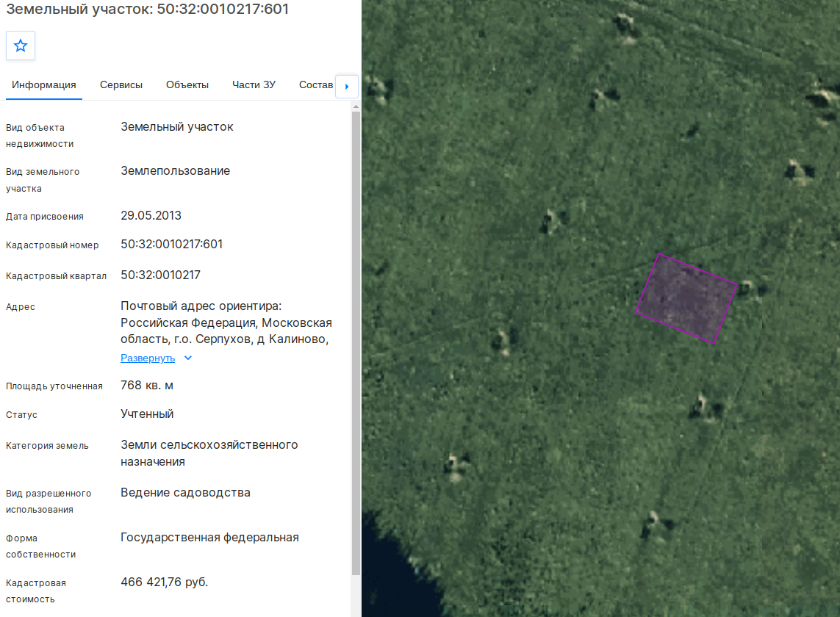The image size is (840, 617).
Task: Select the purple highlighted parcel on the map
Action: pyautogui.click(x=686, y=298)
